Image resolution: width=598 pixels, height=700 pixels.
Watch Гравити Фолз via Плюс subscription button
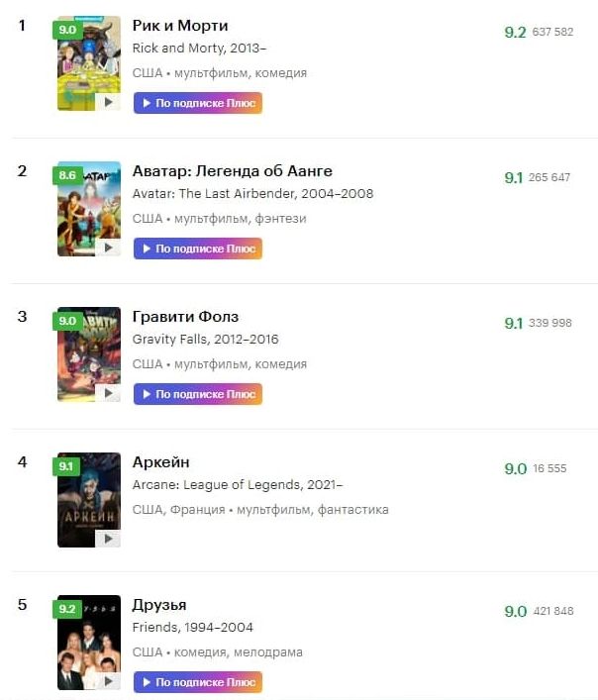tap(198, 394)
